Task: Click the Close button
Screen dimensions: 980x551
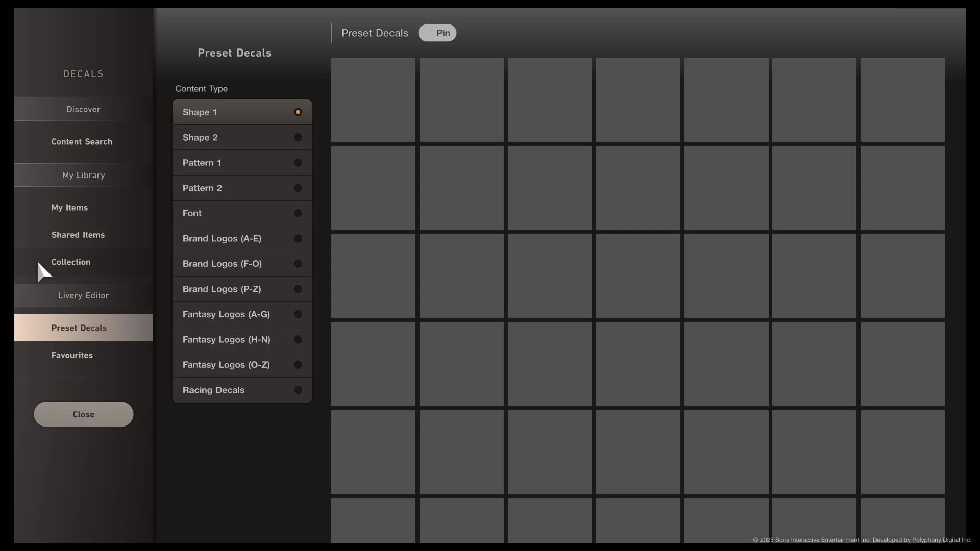Action: point(84,414)
